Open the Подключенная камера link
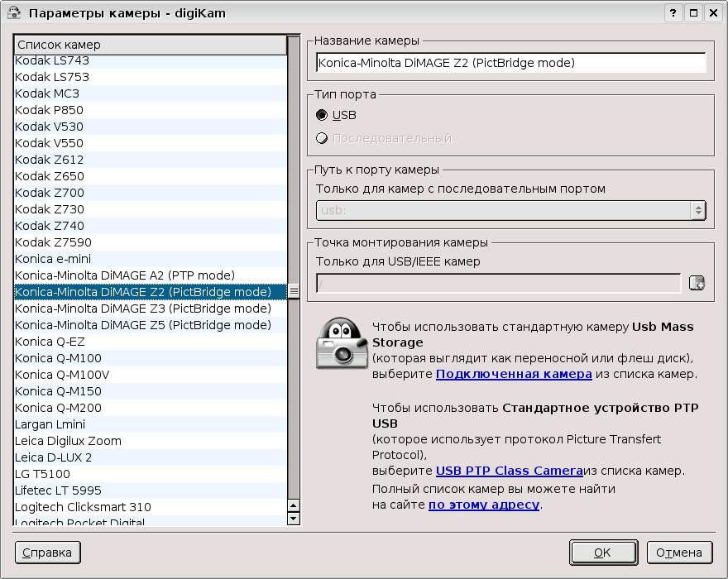Screen dimensions: 728x579 514,374
